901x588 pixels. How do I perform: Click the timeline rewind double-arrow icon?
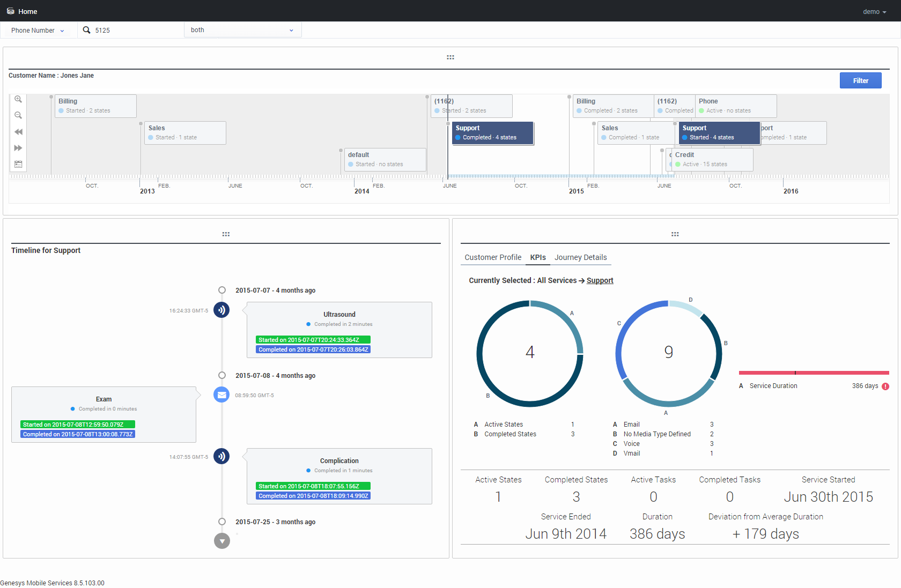(18, 132)
